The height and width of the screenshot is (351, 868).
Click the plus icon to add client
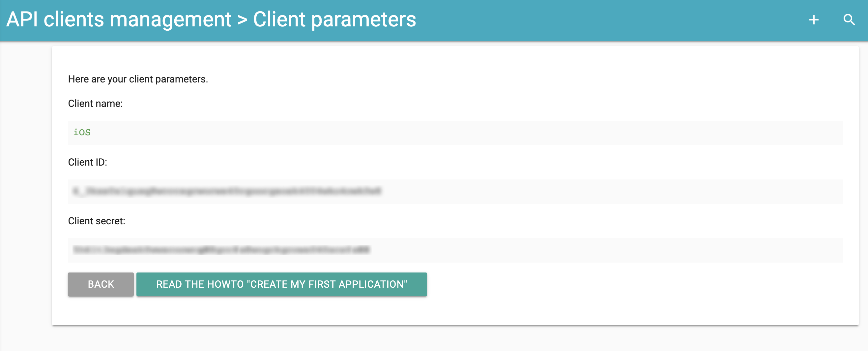(x=814, y=20)
